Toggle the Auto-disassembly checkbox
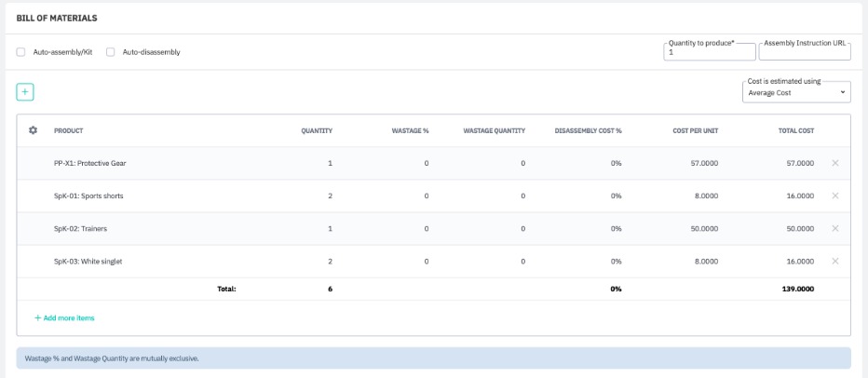 click(x=111, y=52)
